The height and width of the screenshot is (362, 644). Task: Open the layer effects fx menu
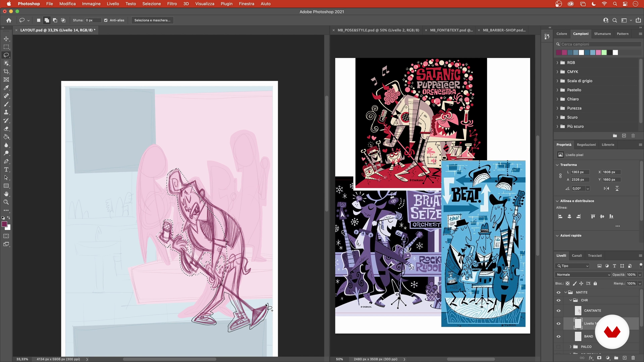pos(591,358)
